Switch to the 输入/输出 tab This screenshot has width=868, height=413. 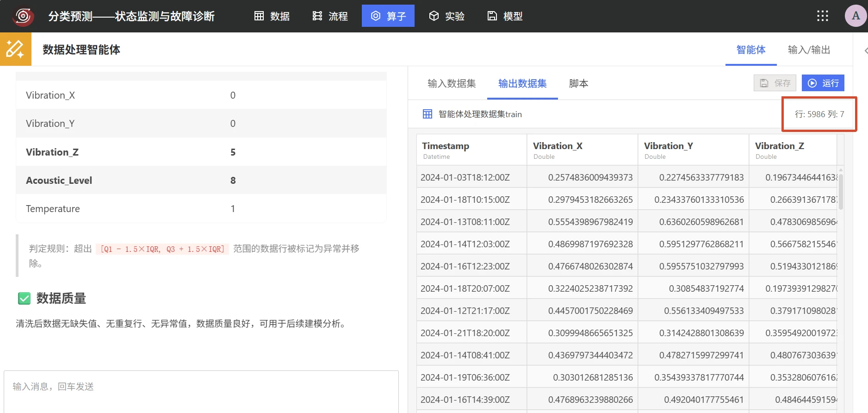(x=809, y=50)
